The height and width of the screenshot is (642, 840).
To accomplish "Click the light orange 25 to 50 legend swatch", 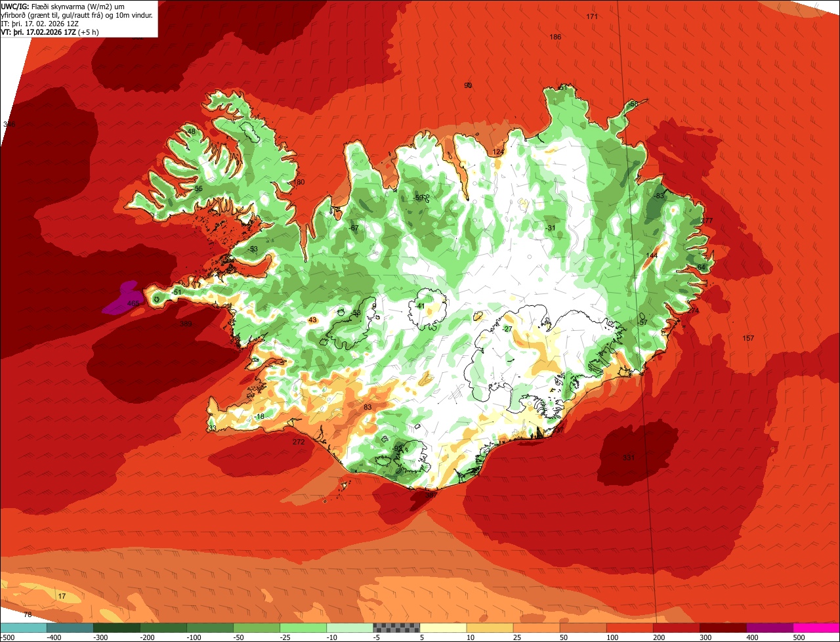I will coord(535,628).
